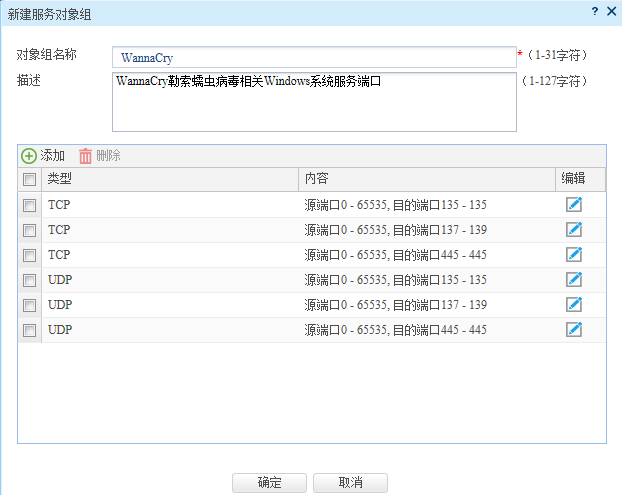The width and height of the screenshot is (622, 495).
Task: Click the dialog title 新建服务对象组
Action: click(49, 15)
